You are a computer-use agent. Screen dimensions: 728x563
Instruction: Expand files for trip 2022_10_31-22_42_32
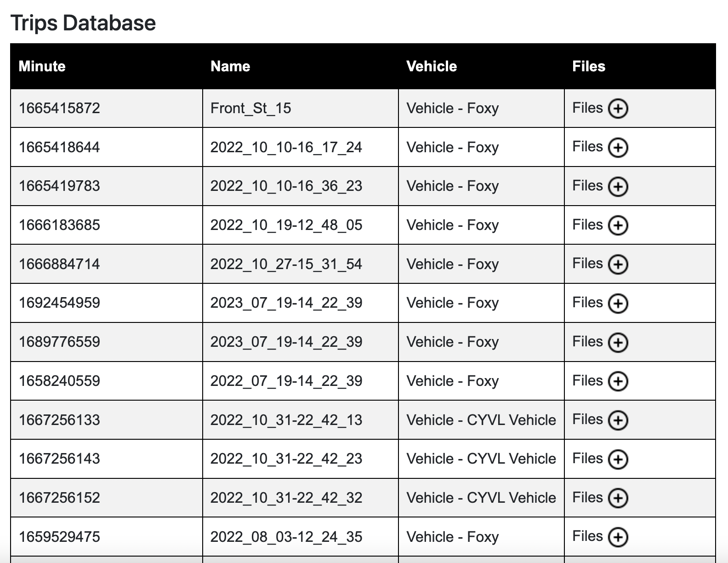coord(618,498)
